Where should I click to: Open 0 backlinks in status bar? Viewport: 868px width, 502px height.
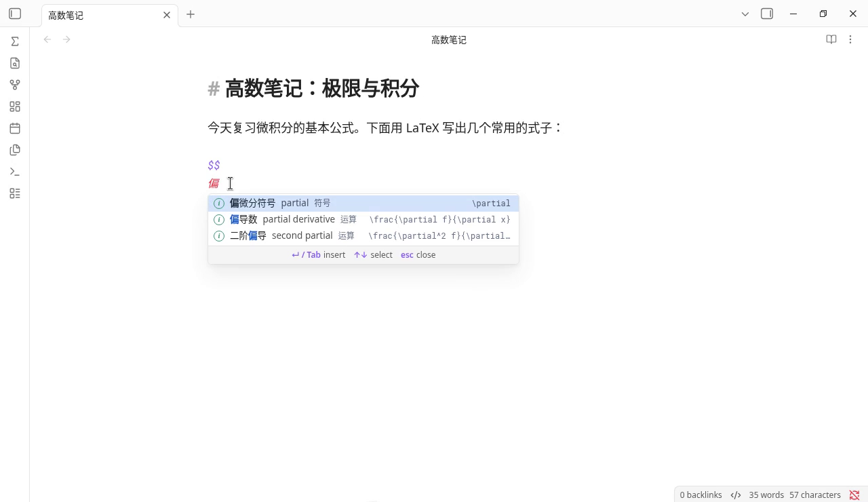[701, 495]
